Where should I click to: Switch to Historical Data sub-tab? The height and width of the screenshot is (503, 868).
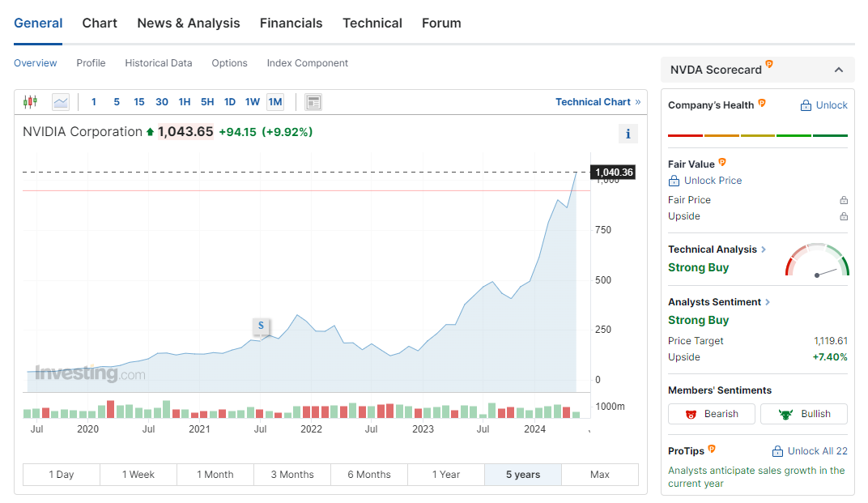pos(159,63)
